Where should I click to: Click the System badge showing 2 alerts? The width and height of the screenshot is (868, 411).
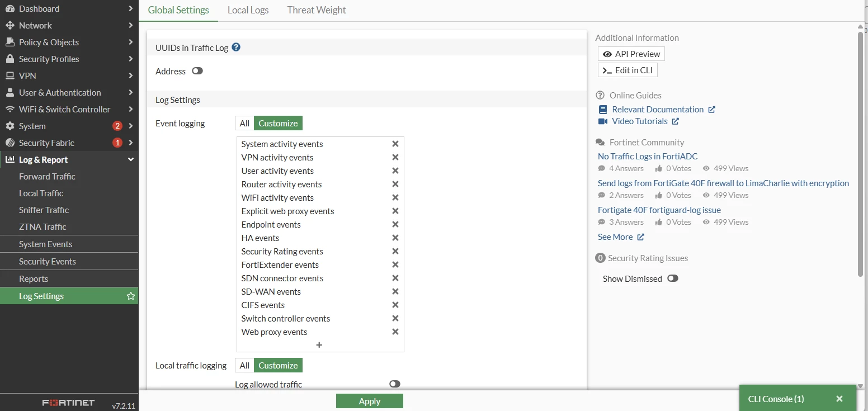(117, 126)
